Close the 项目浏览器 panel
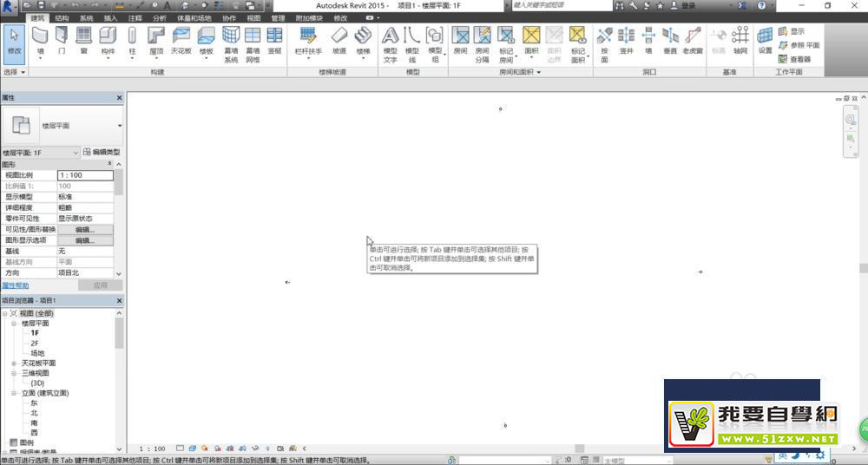Viewport: 868px width, 465px height. [x=120, y=300]
